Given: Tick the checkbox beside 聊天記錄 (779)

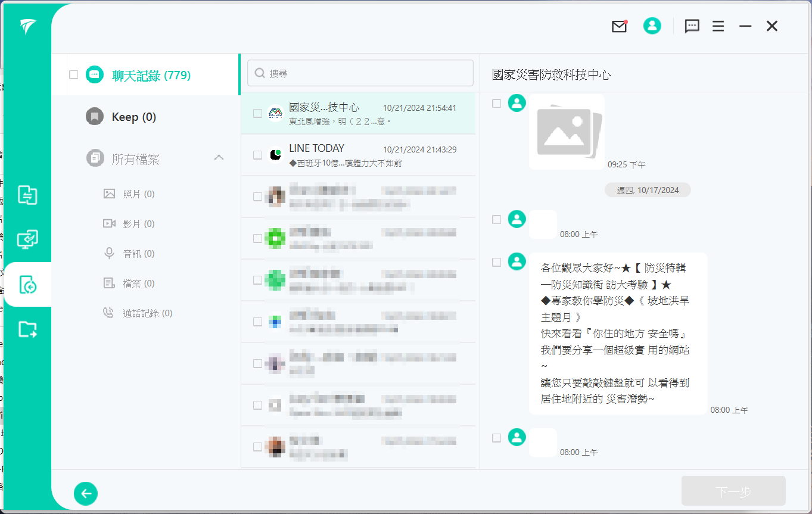Looking at the screenshot, I should tap(74, 74).
